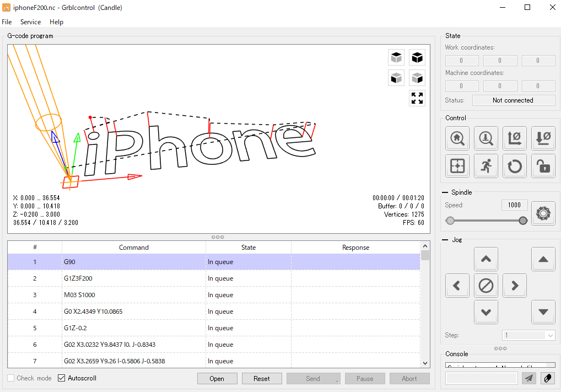This screenshot has width=561, height=392.
Task: Select the top-left cube view icon
Action: [396, 57]
